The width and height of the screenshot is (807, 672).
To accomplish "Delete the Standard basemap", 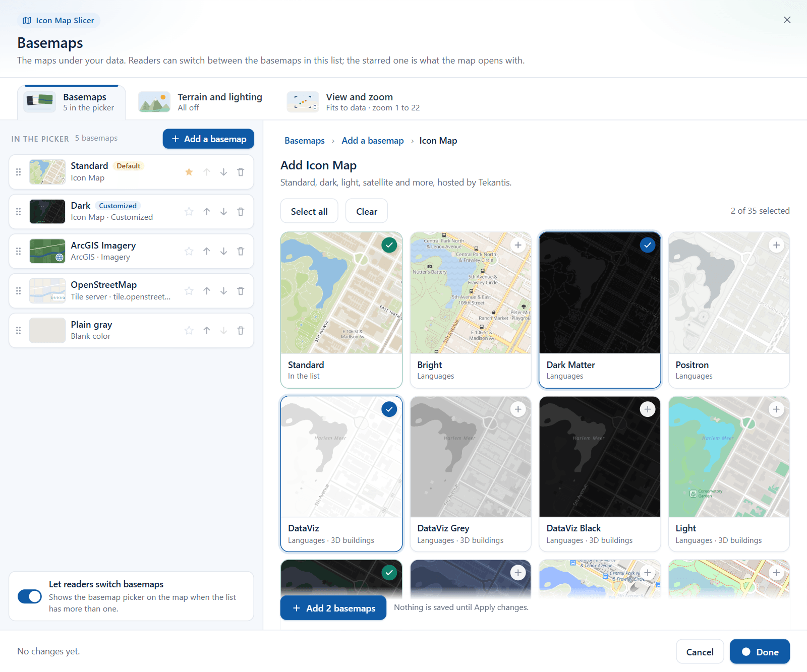I will [241, 172].
